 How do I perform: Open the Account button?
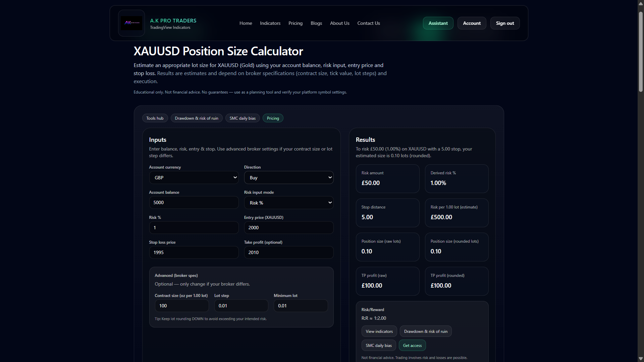[472, 23]
